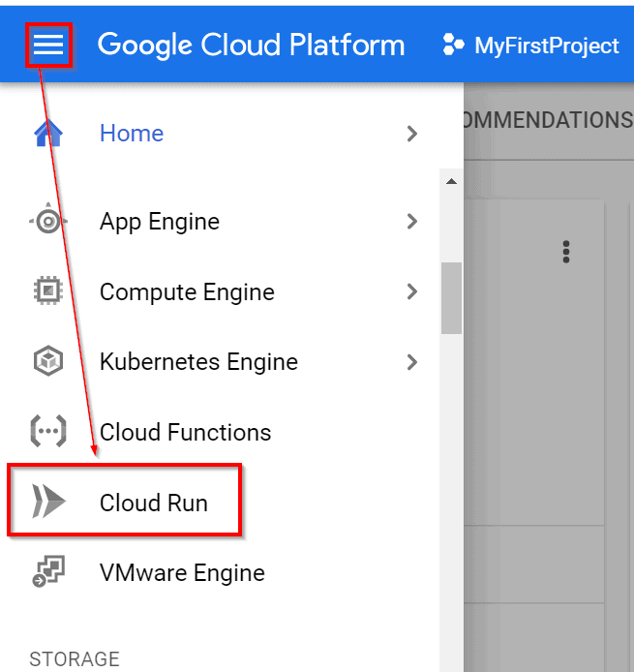Select VMware Engine menu entry
The height and width of the screenshot is (672, 634).
pyautogui.click(x=181, y=572)
